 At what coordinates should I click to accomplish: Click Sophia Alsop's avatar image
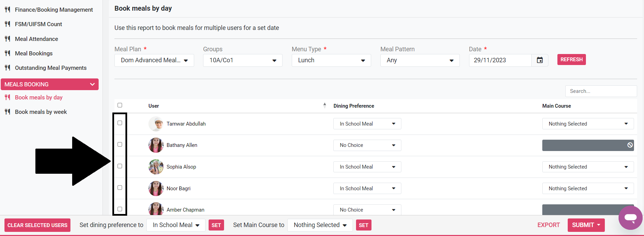[156, 167]
